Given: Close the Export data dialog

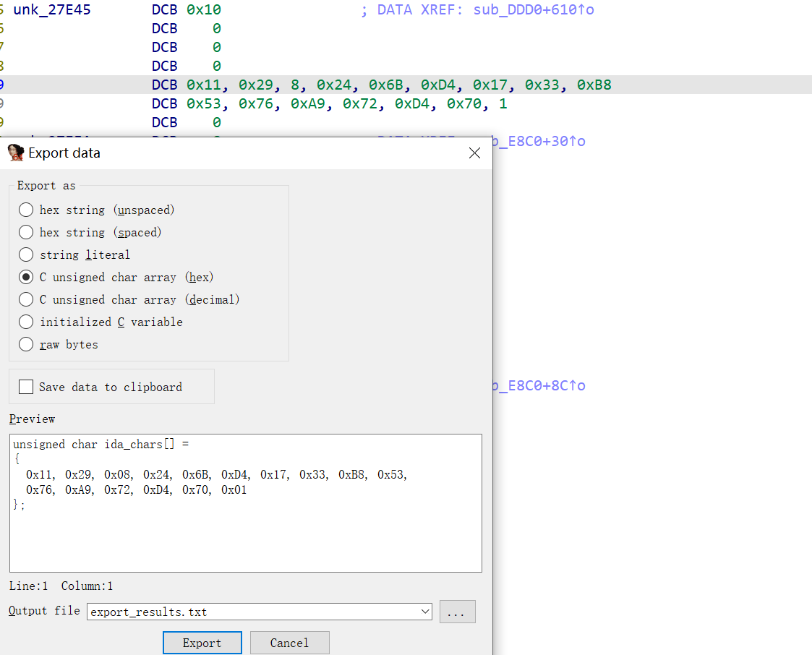Looking at the screenshot, I should click(474, 153).
